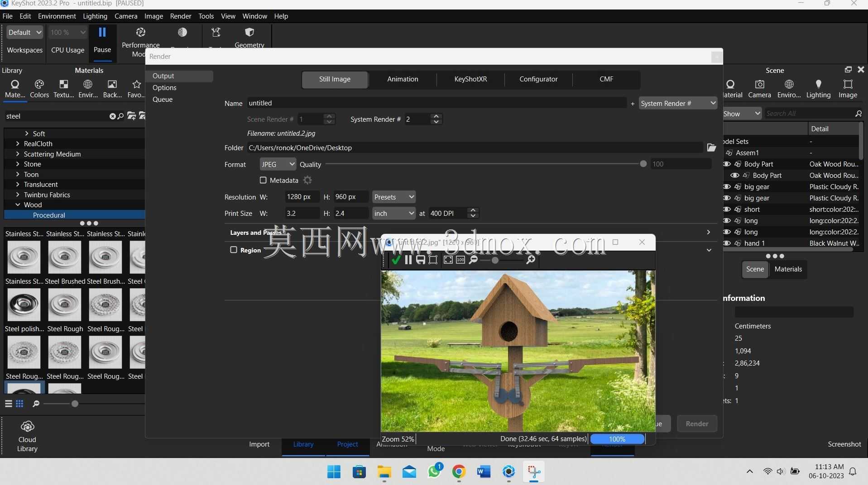
Task: Fit render image to window icon
Action: coord(448,260)
